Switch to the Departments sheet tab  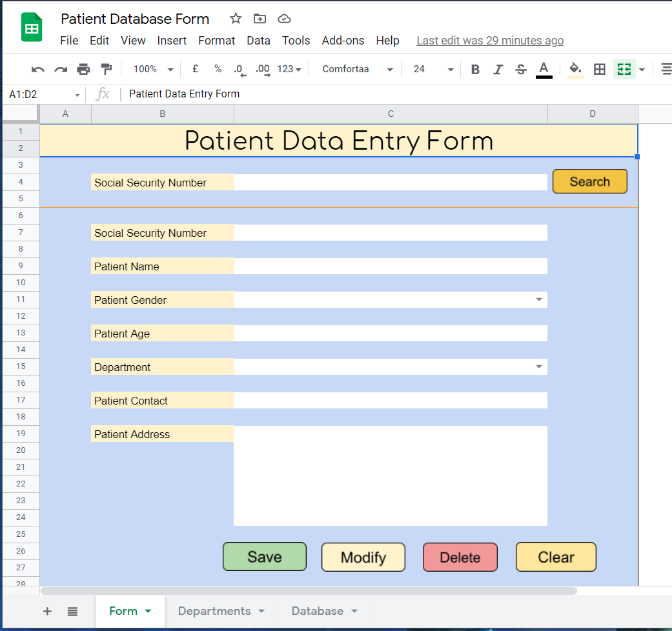[x=215, y=610]
